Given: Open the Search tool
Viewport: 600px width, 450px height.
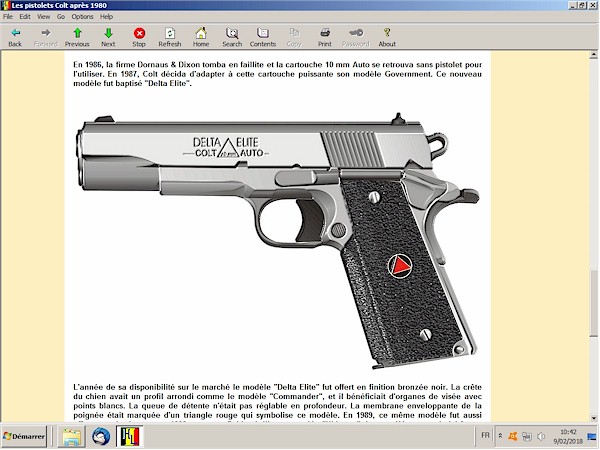Looking at the screenshot, I should click(x=232, y=34).
